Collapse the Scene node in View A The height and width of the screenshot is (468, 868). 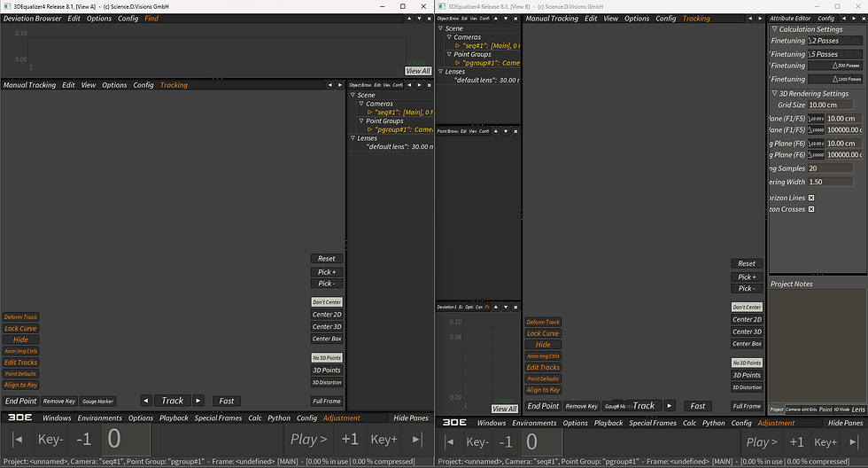tap(353, 95)
